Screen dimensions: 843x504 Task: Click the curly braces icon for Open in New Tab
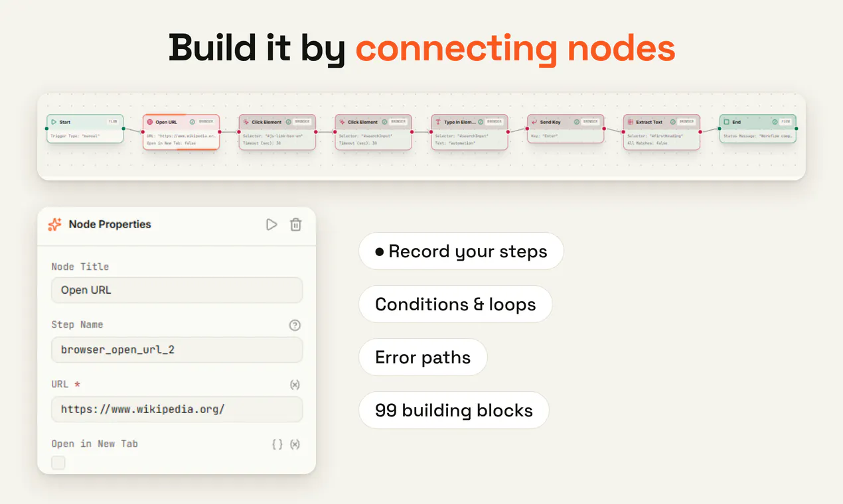[277, 444]
